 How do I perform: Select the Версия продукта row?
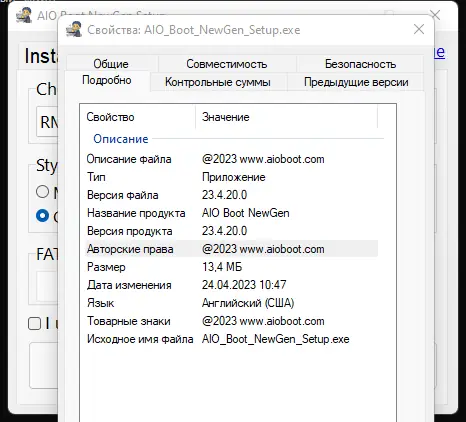231,231
